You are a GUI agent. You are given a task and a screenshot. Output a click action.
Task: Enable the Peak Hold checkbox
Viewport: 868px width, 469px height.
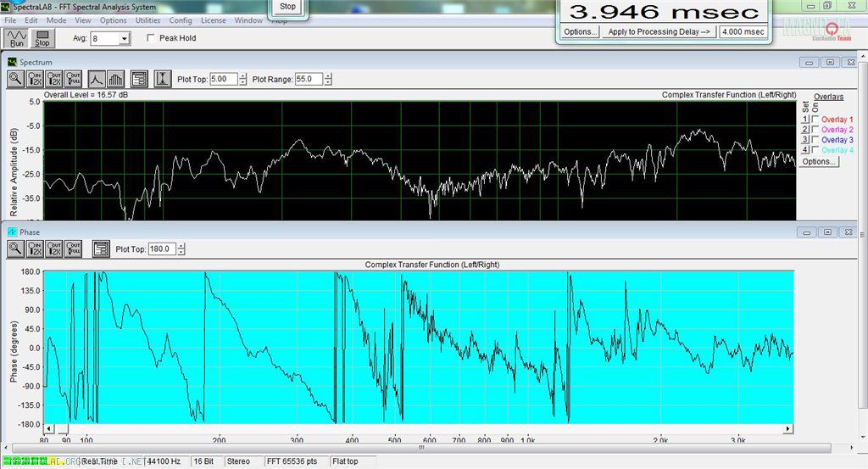(151, 38)
